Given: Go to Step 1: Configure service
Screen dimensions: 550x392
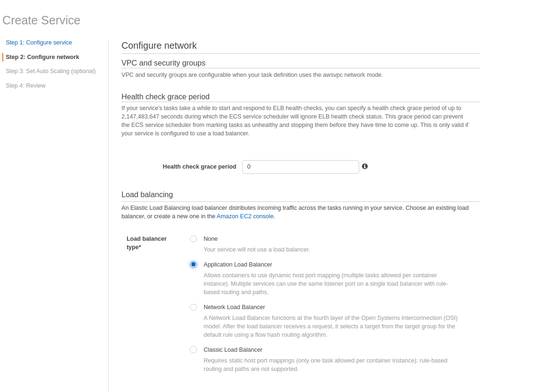Looking at the screenshot, I should [39, 43].
